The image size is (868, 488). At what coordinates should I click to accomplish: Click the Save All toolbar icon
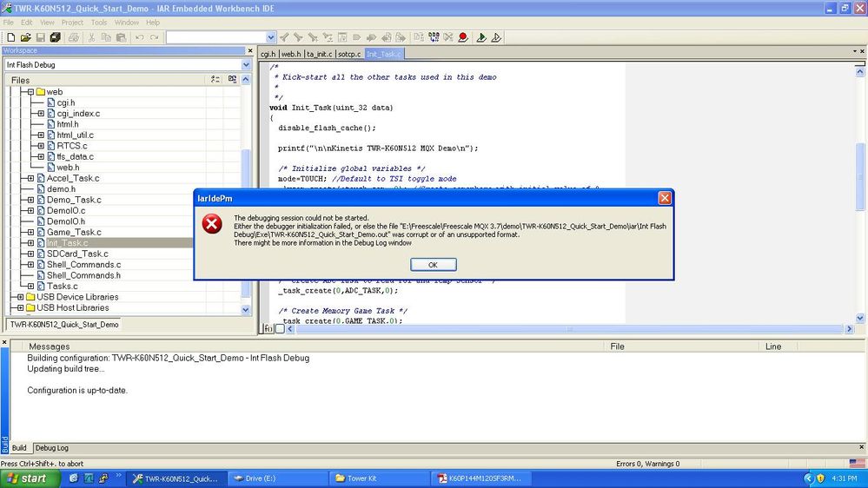(55, 37)
